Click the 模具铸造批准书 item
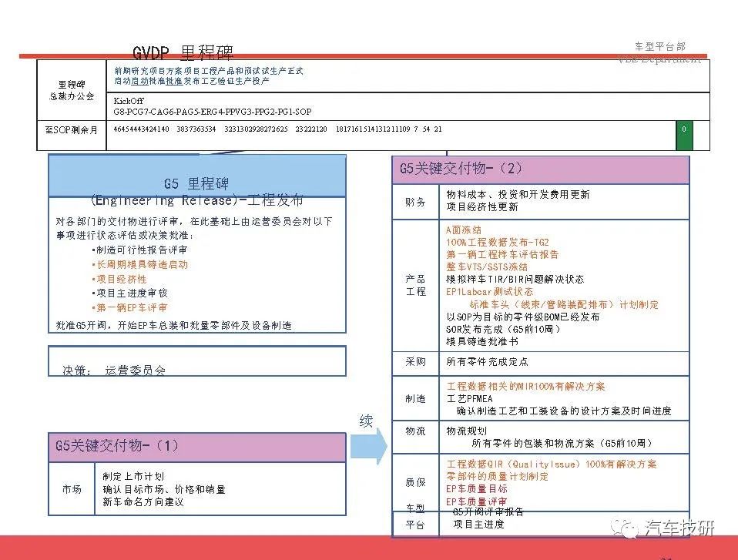 pos(482,342)
